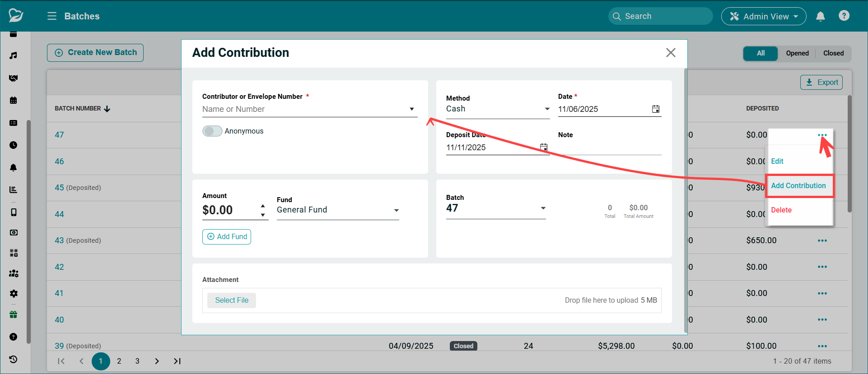
Task: Open the help question mark icon
Action: tap(844, 16)
